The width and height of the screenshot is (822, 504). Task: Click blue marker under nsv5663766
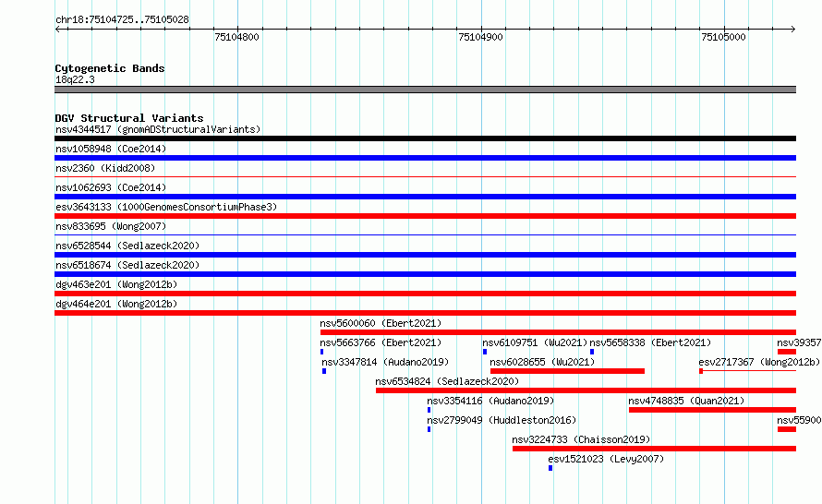322,352
